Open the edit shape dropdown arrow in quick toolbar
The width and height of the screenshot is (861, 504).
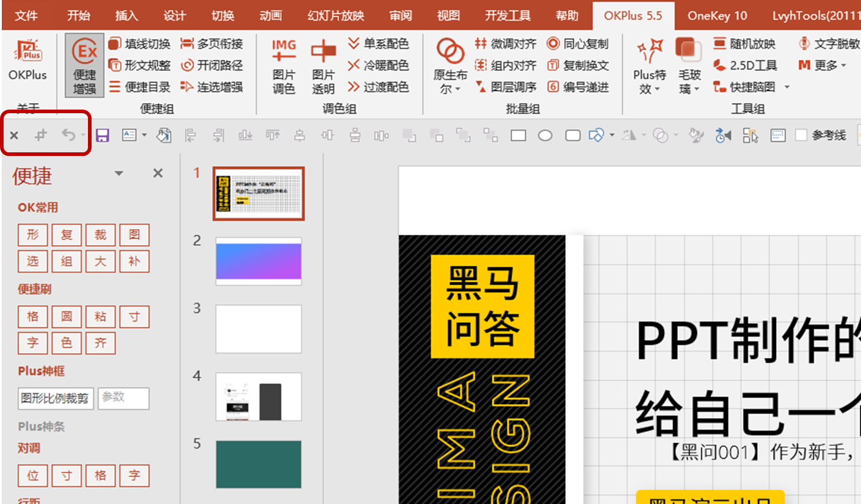pos(612,135)
